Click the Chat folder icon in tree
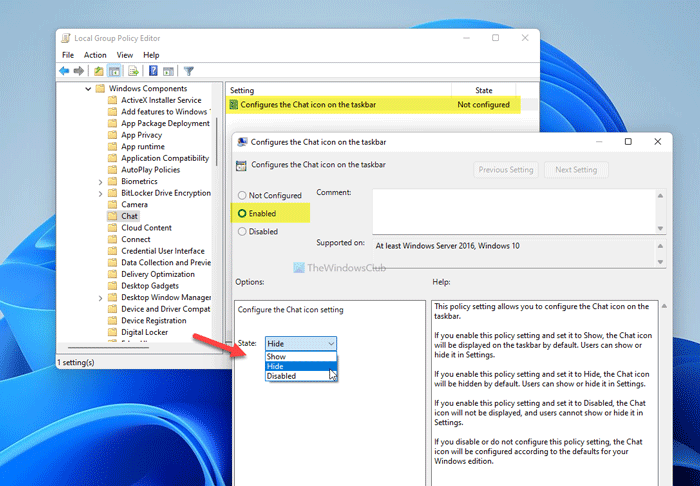 pos(113,216)
